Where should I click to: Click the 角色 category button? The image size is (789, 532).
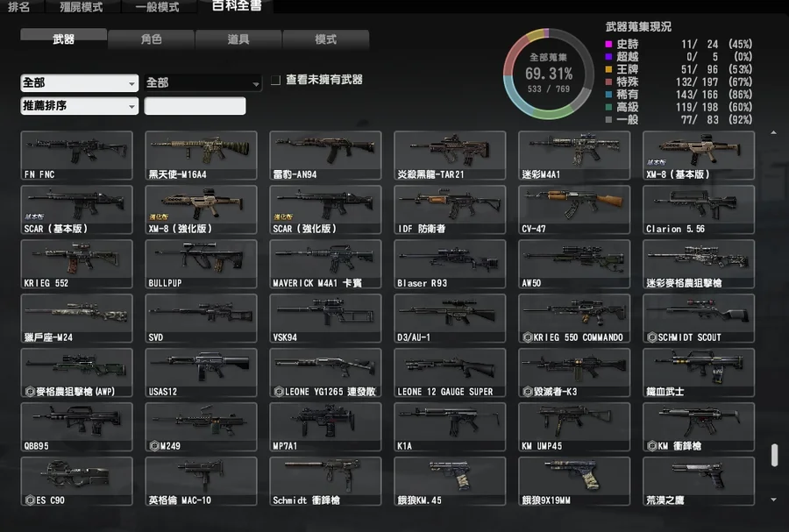pyautogui.click(x=151, y=39)
